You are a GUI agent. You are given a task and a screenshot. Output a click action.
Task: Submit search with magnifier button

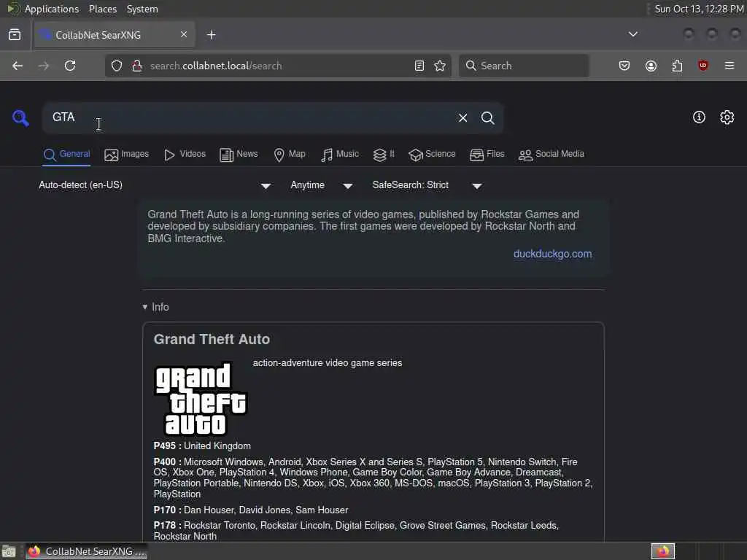pos(487,117)
